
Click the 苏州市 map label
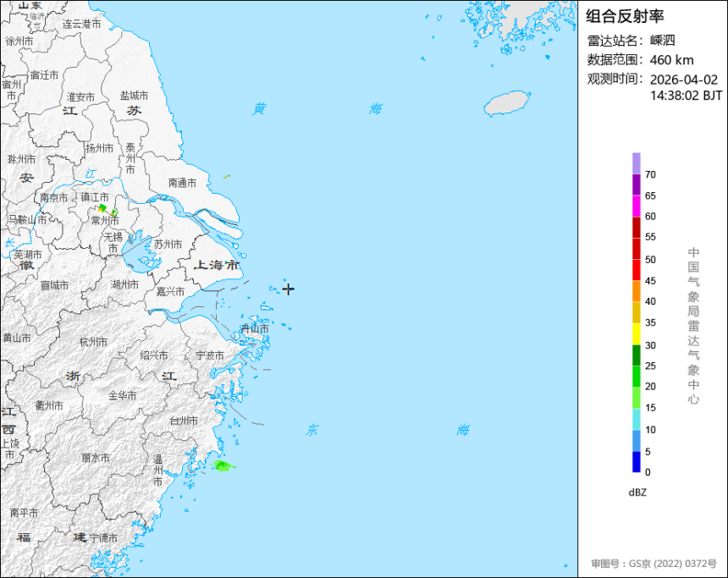(168, 245)
